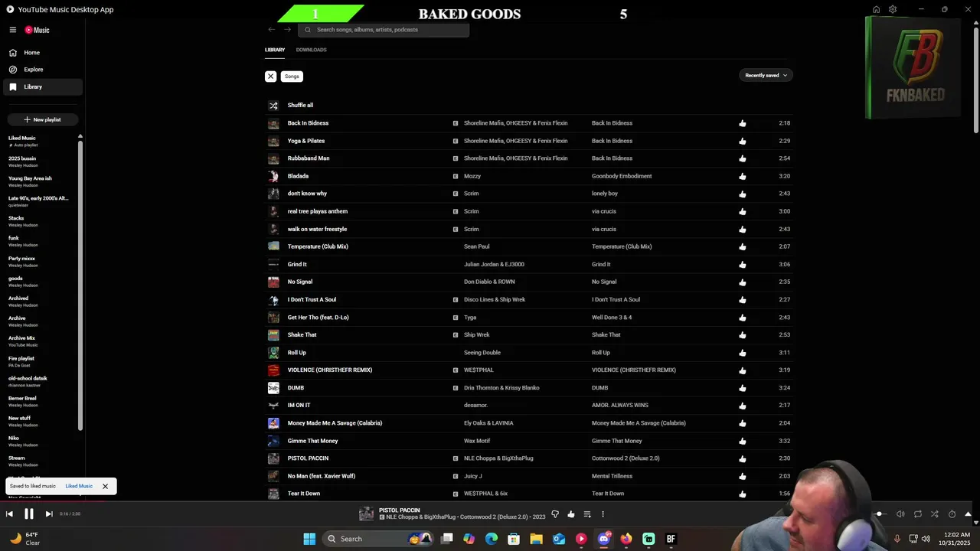This screenshot has width=980, height=551.
Task: Open app settings gear in title bar
Action: coord(893,9)
